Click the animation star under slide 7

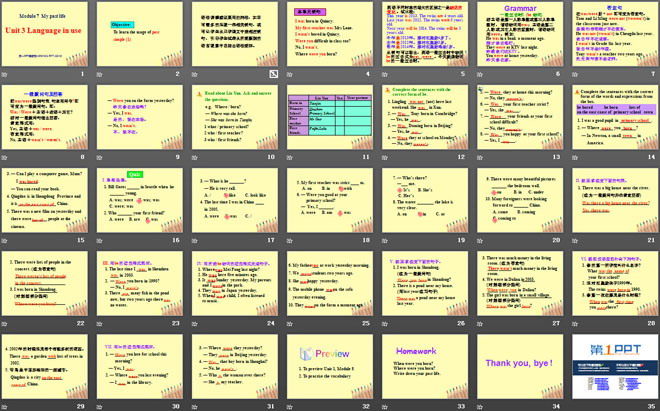(x=575, y=75)
